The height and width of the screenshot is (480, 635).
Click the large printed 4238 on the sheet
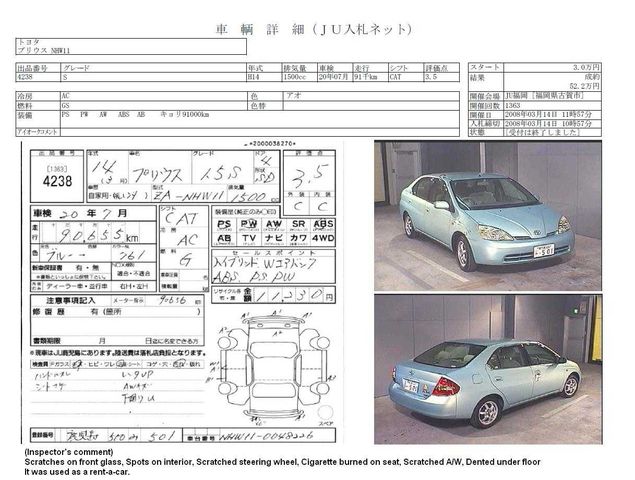pyautogui.click(x=57, y=181)
